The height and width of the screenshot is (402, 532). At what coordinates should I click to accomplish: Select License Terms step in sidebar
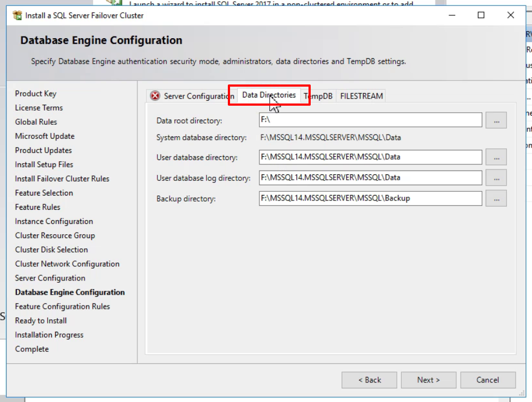(39, 108)
